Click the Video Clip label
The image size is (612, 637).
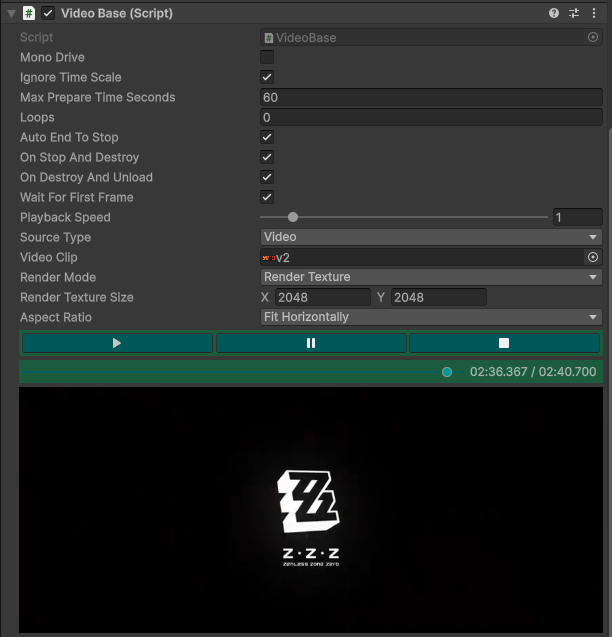click(49, 257)
